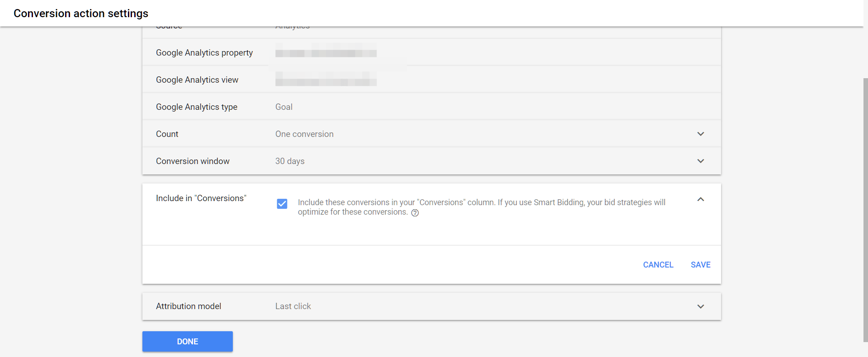Click the Google Analytics type label
The width and height of the screenshot is (868, 357).
pyautogui.click(x=197, y=107)
